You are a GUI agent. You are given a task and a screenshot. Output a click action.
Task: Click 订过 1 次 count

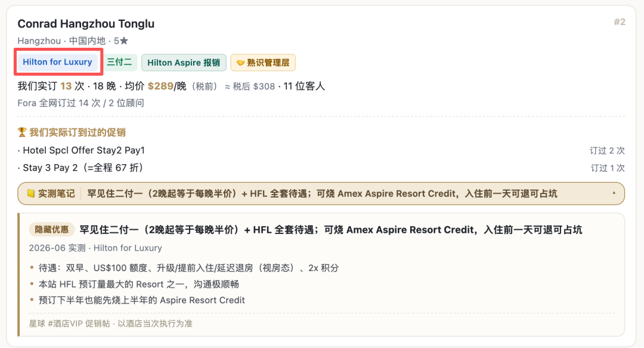tap(608, 168)
